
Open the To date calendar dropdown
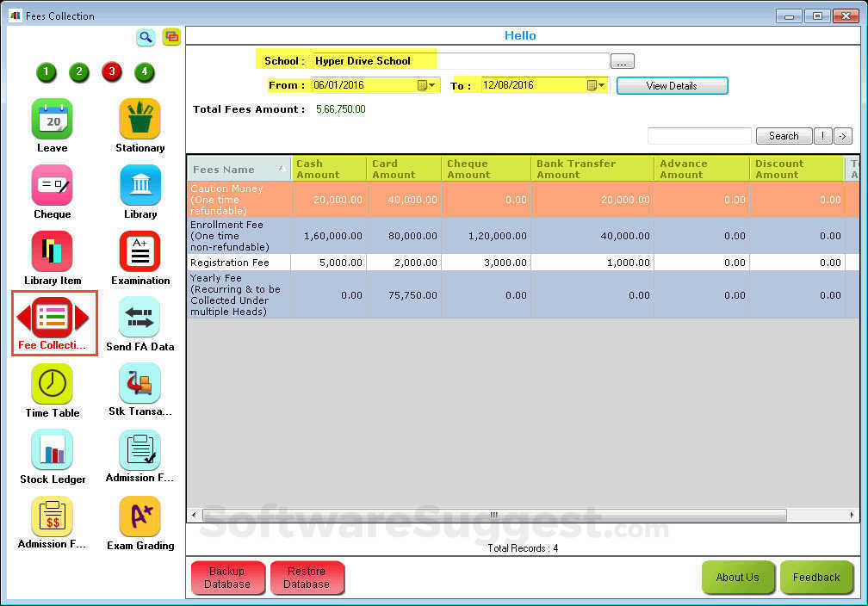pyautogui.click(x=596, y=85)
